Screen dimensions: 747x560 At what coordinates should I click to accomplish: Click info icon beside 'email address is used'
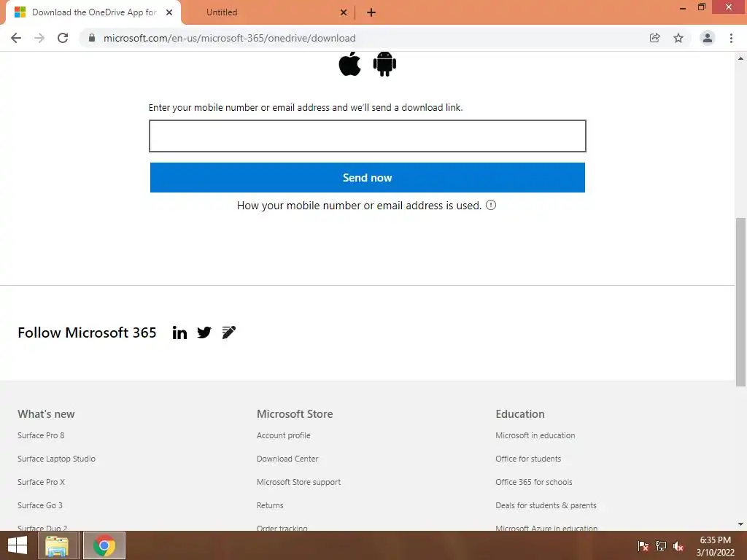point(491,205)
